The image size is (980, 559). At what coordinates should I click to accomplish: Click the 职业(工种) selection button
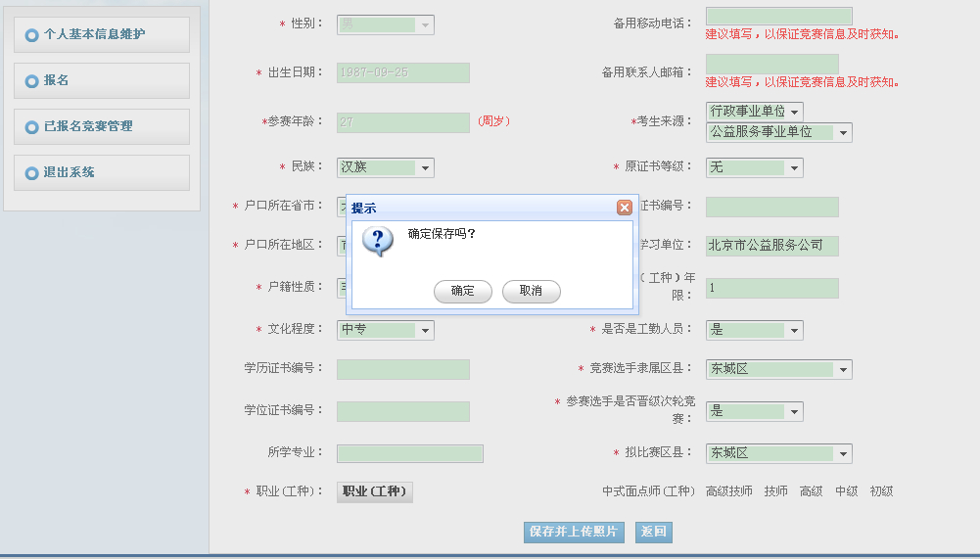coord(375,491)
